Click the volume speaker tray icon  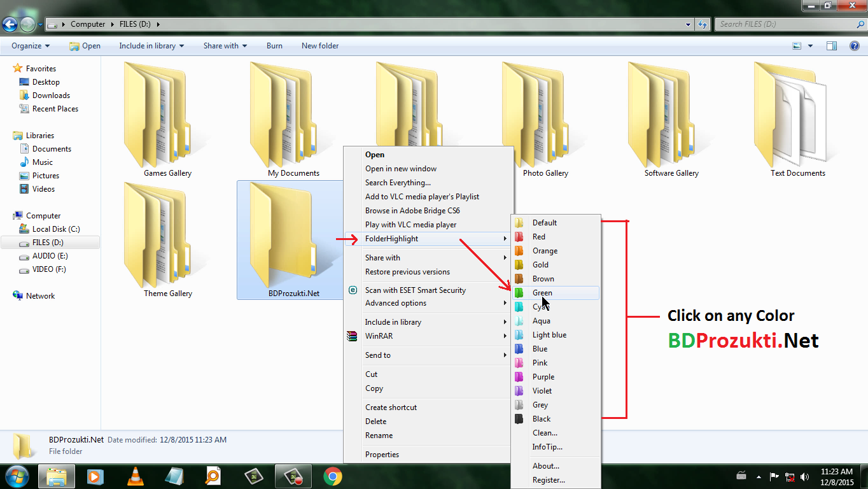pyautogui.click(x=805, y=476)
